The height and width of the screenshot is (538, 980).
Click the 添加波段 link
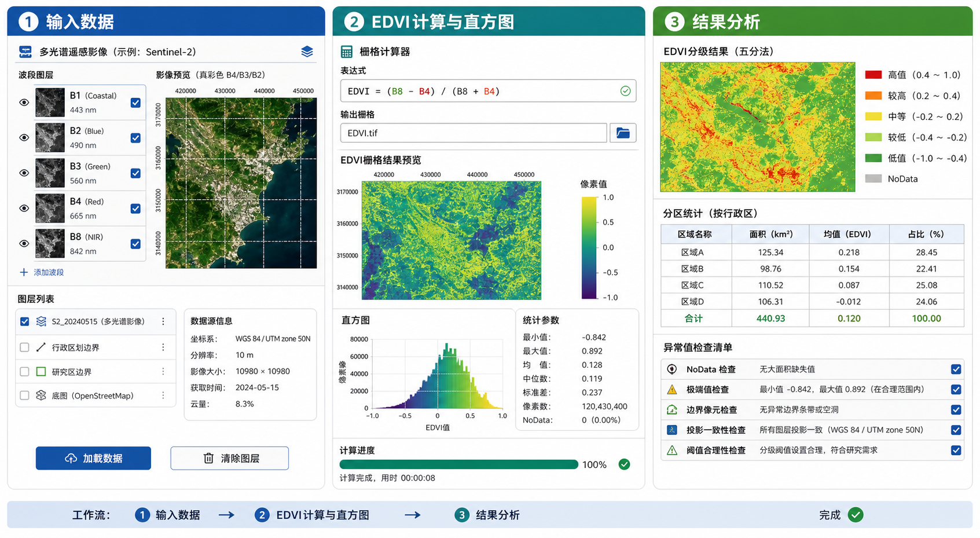click(x=49, y=272)
